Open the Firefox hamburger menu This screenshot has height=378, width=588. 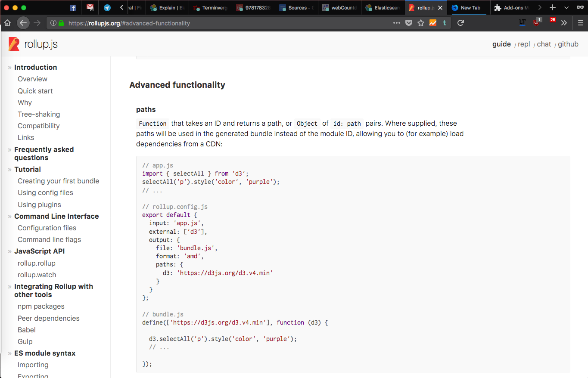(x=580, y=23)
